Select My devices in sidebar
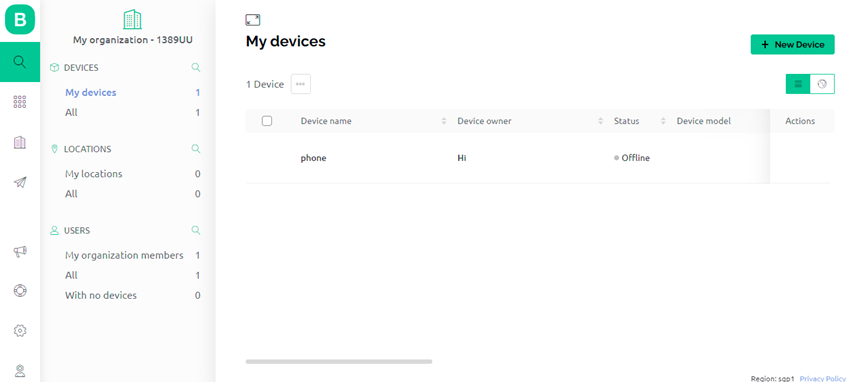Screen dimensions: 856x382 click(91, 92)
